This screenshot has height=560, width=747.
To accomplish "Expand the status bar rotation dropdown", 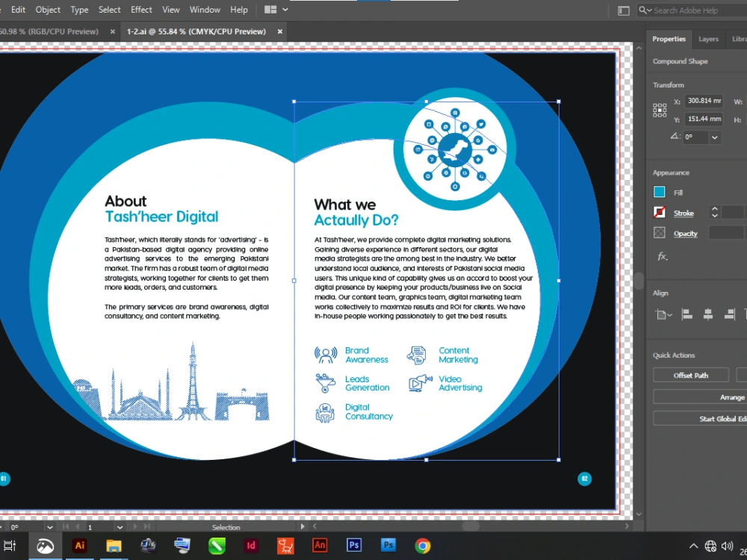I will point(49,527).
